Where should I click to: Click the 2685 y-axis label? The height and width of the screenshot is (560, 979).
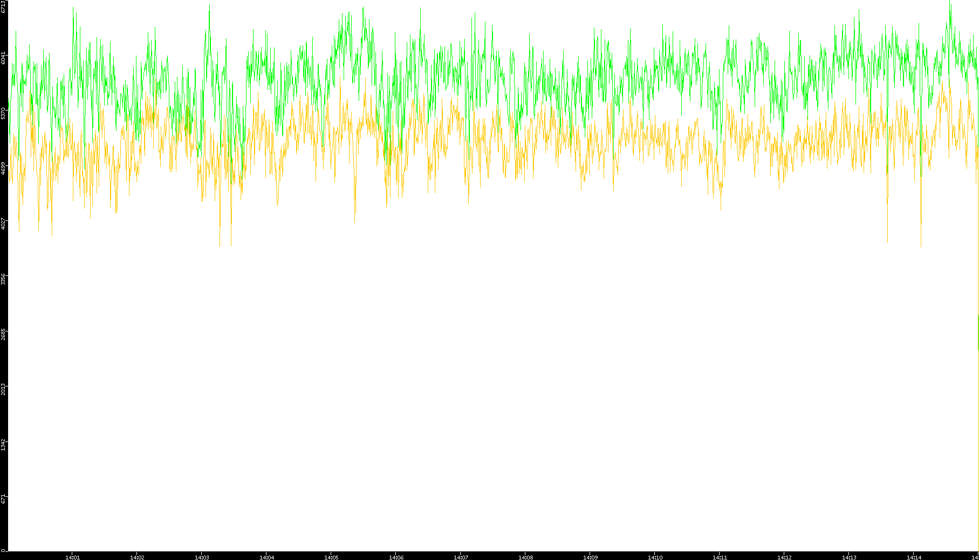pos(4,334)
